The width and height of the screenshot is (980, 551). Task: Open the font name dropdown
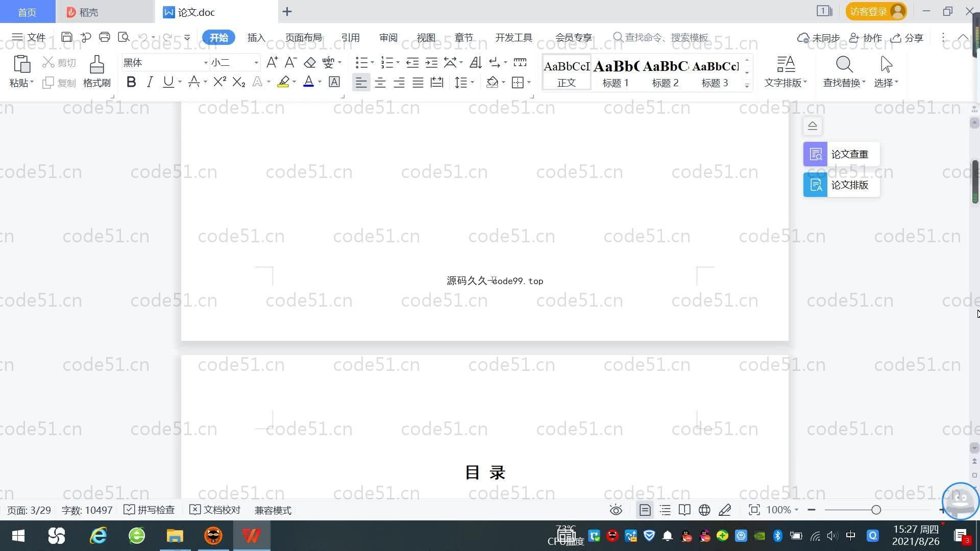tap(206, 63)
